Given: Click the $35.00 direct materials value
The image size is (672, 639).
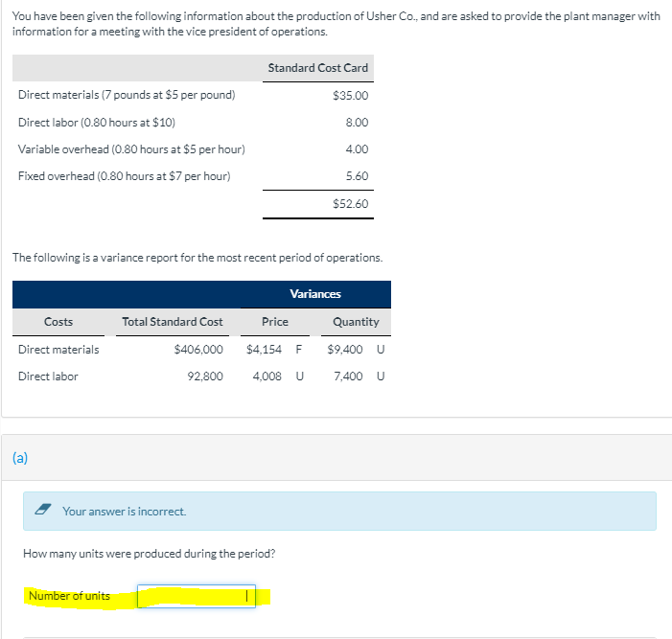Looking at the screenshot, I should click(x=351, y=95).
